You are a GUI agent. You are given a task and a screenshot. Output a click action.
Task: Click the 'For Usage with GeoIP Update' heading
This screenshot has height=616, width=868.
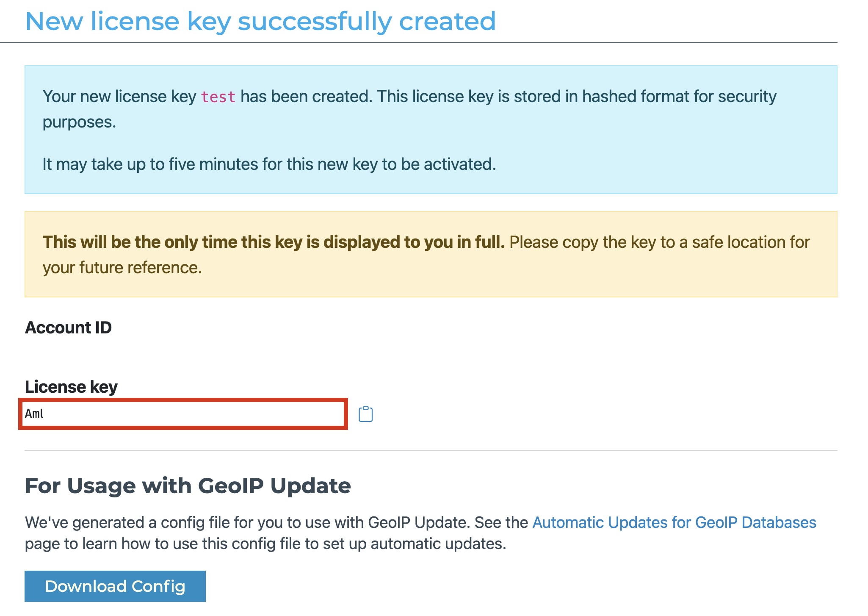pos(188,486)
